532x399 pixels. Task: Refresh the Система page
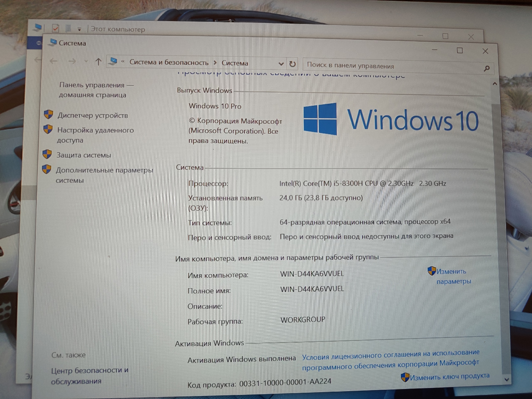(292, 64)
